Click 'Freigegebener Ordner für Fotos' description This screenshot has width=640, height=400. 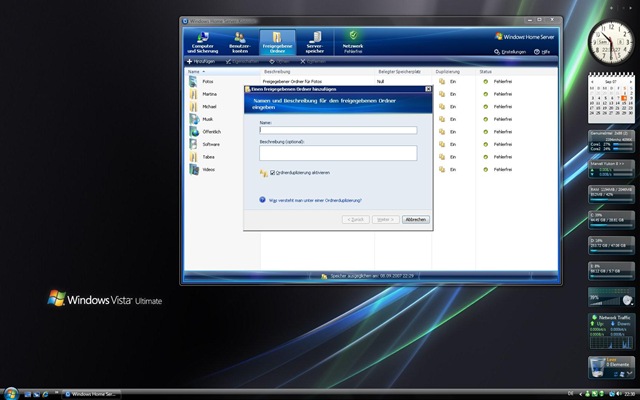pos(292,82)
